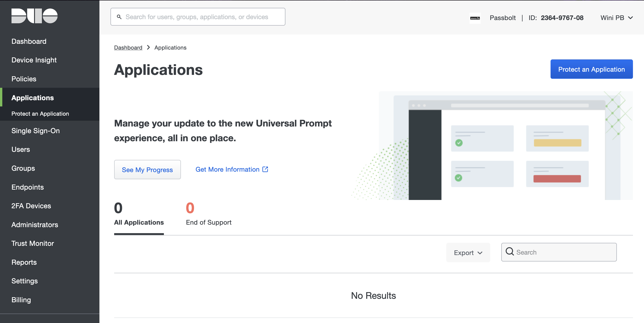
Task: Click the Policies sidebar icon
Action: (x=24, y=79)
